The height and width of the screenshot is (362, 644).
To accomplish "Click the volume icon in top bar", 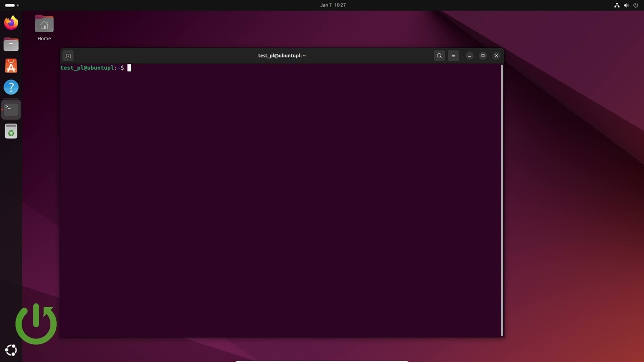I will tap(626, 5).
